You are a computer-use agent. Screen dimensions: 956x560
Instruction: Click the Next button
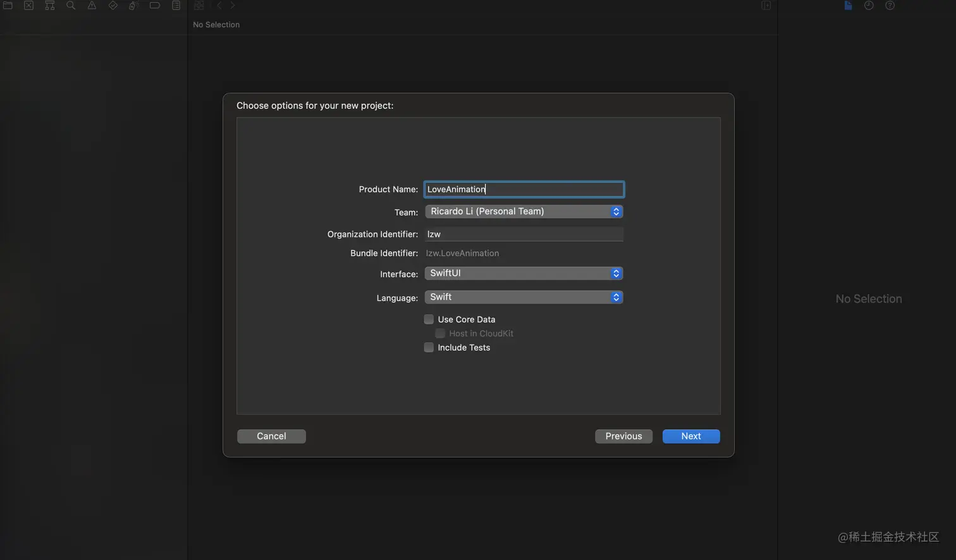pyautogui.click(x=691, y=436)
